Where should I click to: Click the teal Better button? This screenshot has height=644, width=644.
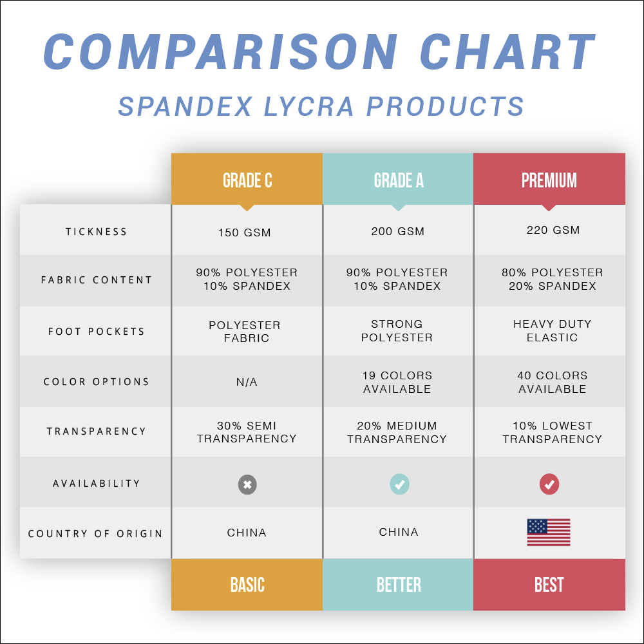[x=399, y=585]
